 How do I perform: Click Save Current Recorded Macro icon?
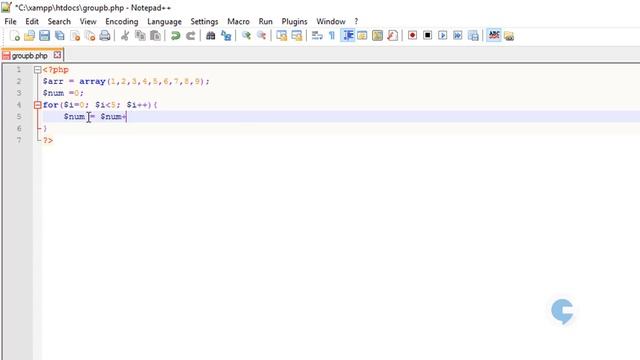473,36
